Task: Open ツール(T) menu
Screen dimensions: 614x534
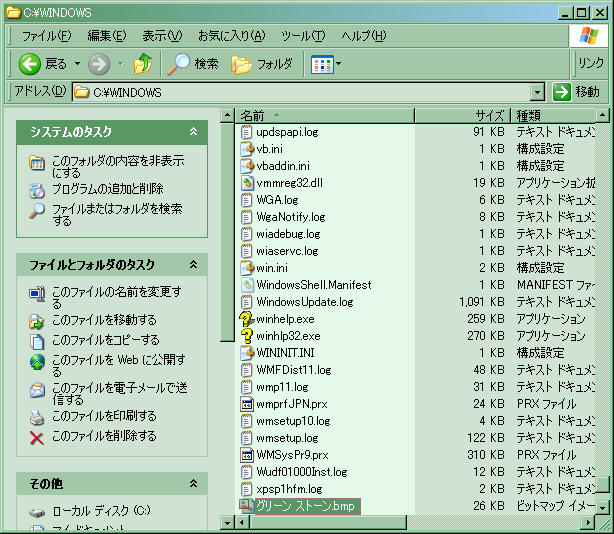Action: pyautogui.click(x=303, y=36)
